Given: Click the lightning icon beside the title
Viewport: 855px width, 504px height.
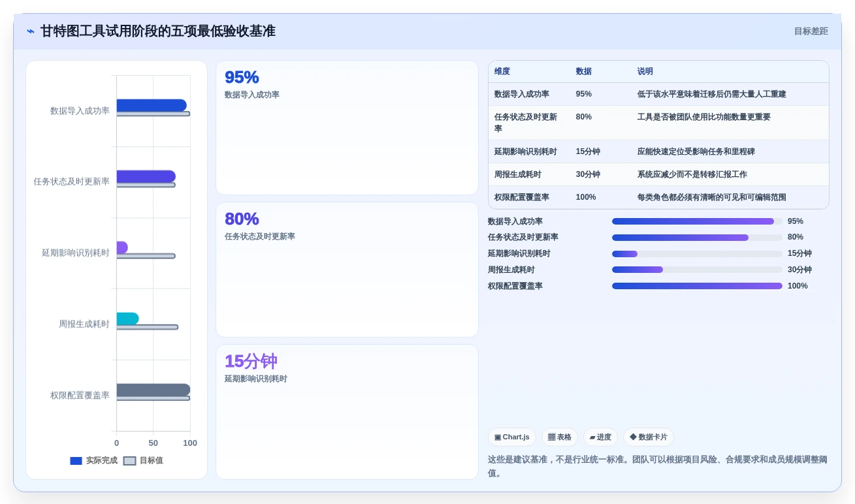Looking at the screenshot, I should [x=31, y=31].
